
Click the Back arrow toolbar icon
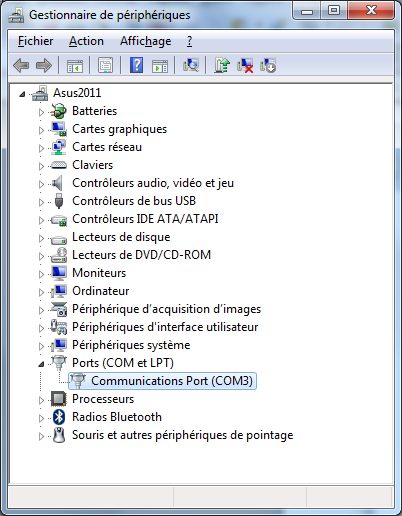pos(21,65)
